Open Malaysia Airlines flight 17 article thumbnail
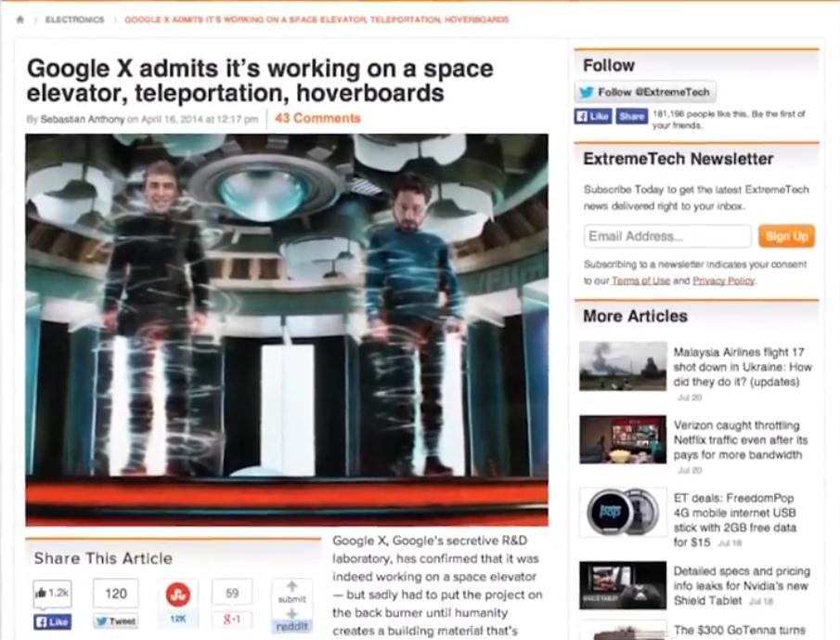 tap(623, 366)
